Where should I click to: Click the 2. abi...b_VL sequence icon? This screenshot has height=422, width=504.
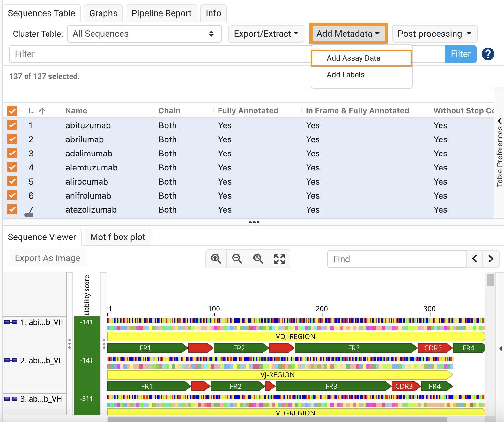click(x=11, y=360)
